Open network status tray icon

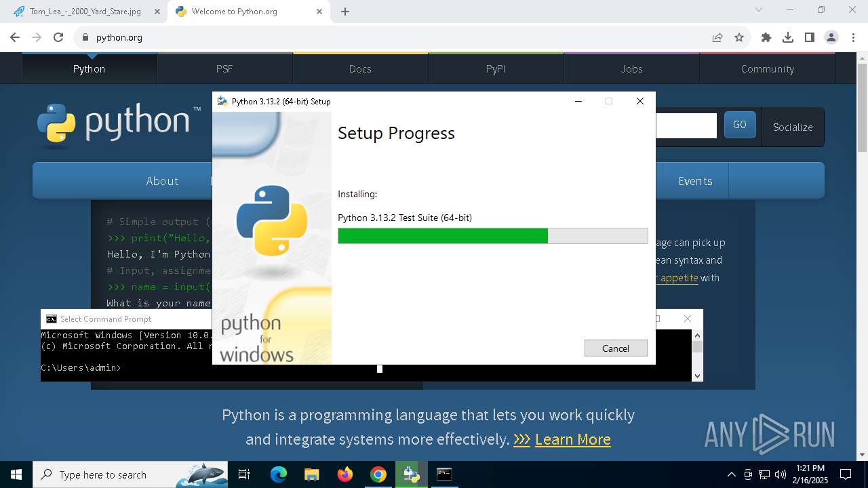pos(764,474)
